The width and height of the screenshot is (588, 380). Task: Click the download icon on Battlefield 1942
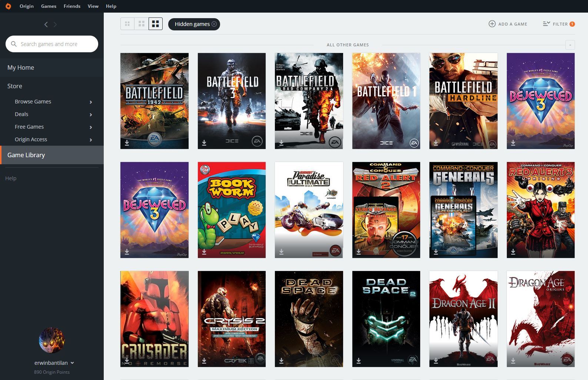[127, 143]
